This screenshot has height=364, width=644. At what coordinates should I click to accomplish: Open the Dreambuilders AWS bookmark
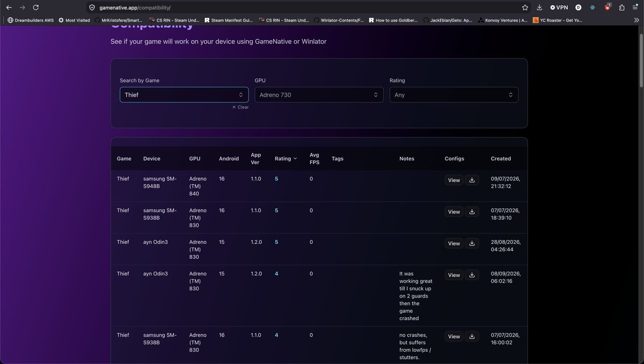point(31,20)
